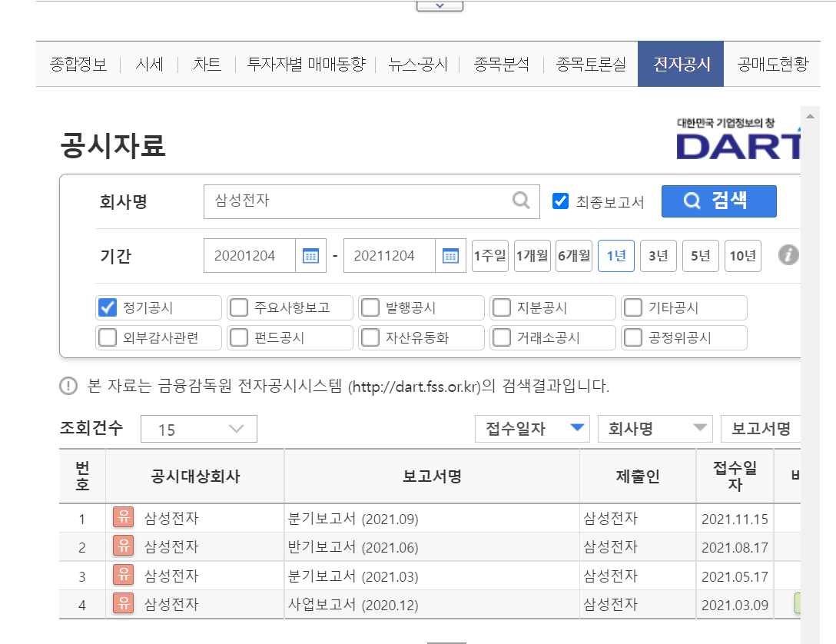The height and width of the screenshot is (644, 836).
Task: Open 분기보고서 (2021.03) report
Action: pyautogui.click(x=353, y=576)
